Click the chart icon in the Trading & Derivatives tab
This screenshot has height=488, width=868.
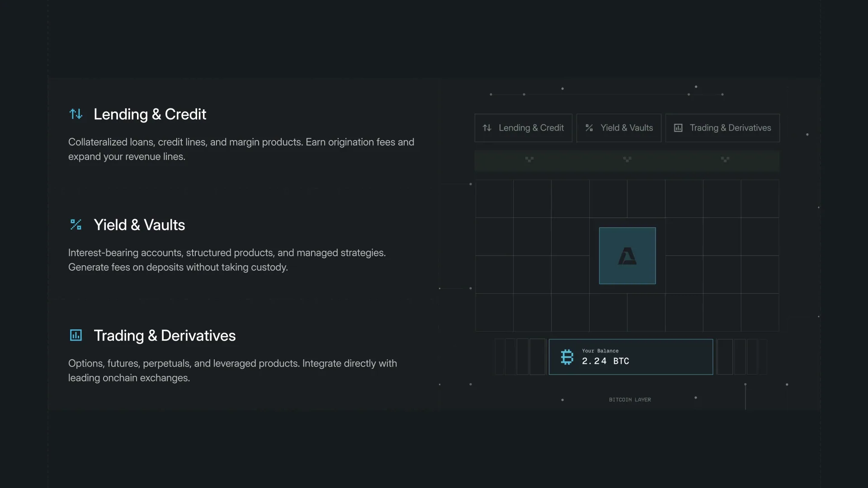pyautogui.click(x=678, y=128)
